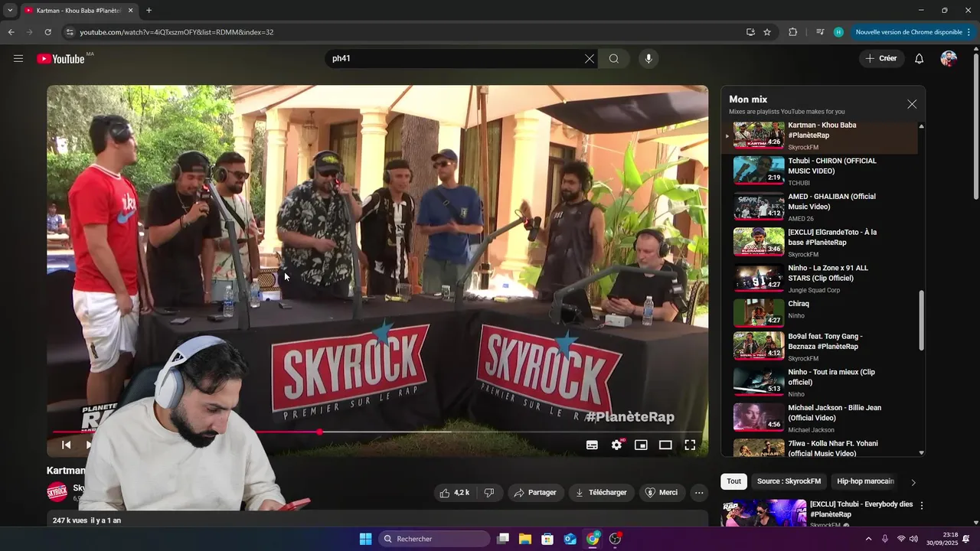Click the Partager button
The image size is (980, 551).
pyautogui.click(x=535, y=492)
